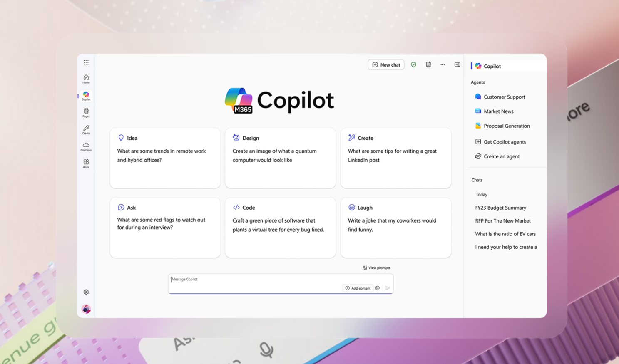Screen dimensions: 619x364
Task: Toggle the side panel icon
Action: 457,64
